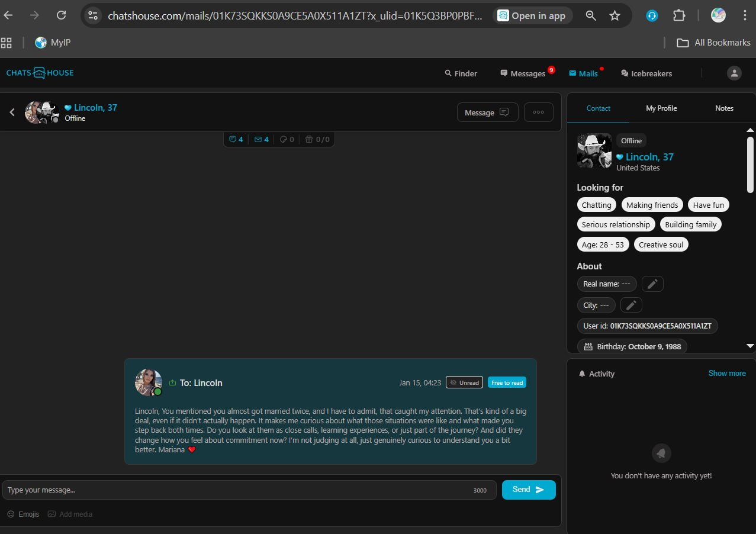
Task: Go back with the conversation chevron
Action: (x=12, y=112)
